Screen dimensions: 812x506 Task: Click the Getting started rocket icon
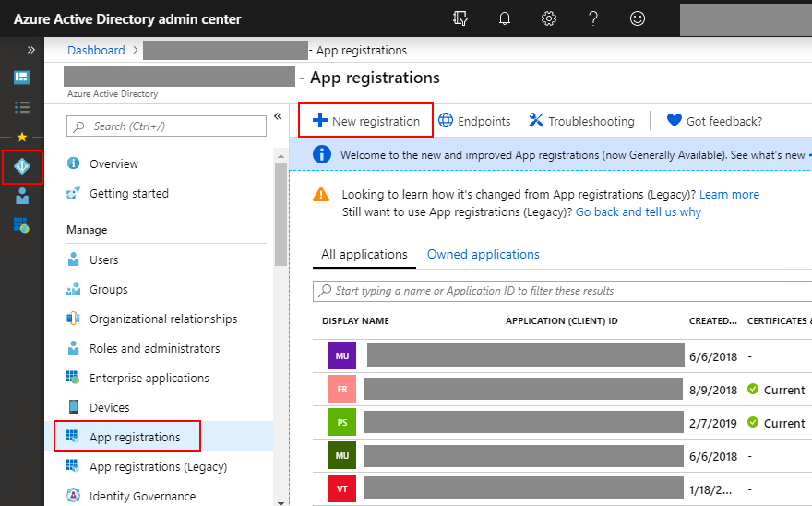pyautogui.click(x=74, y=193)
